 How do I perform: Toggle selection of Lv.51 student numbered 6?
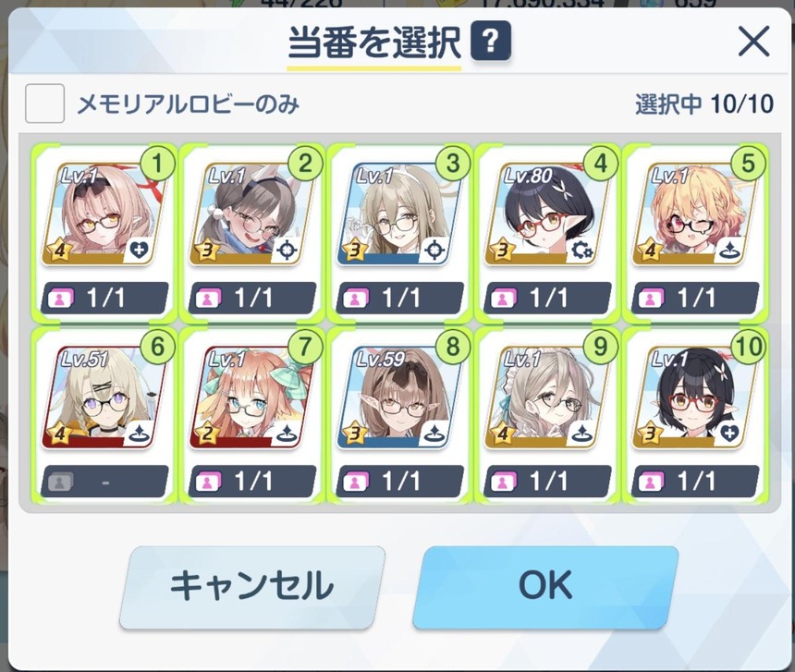[x=104, y=416]
